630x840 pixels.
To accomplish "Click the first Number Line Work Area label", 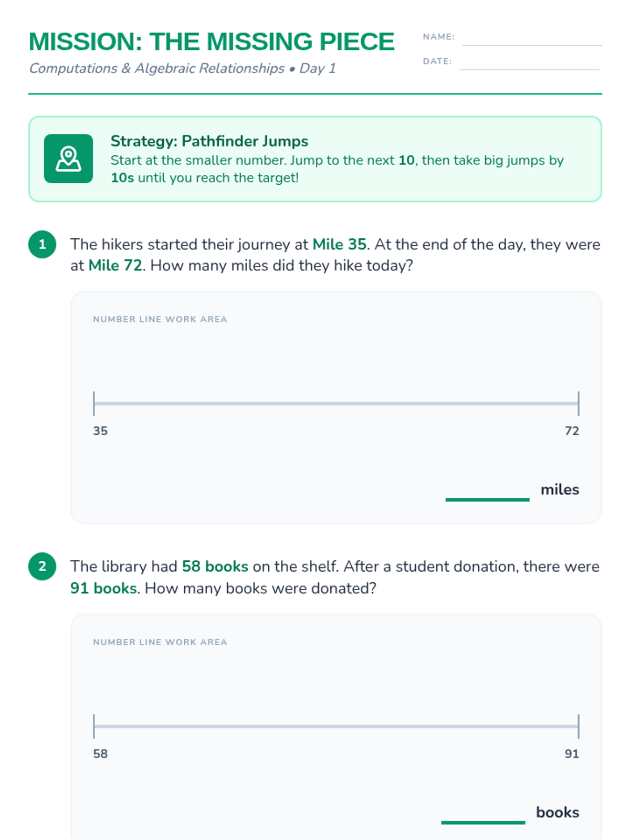I will (x=160, y=319).
